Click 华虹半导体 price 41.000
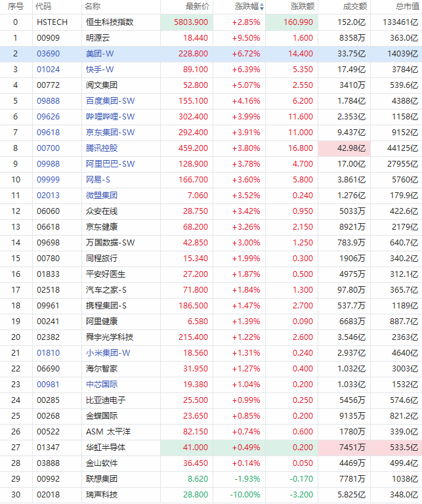The width and height of the screenshot is (422, 504). tap(196, 448)
